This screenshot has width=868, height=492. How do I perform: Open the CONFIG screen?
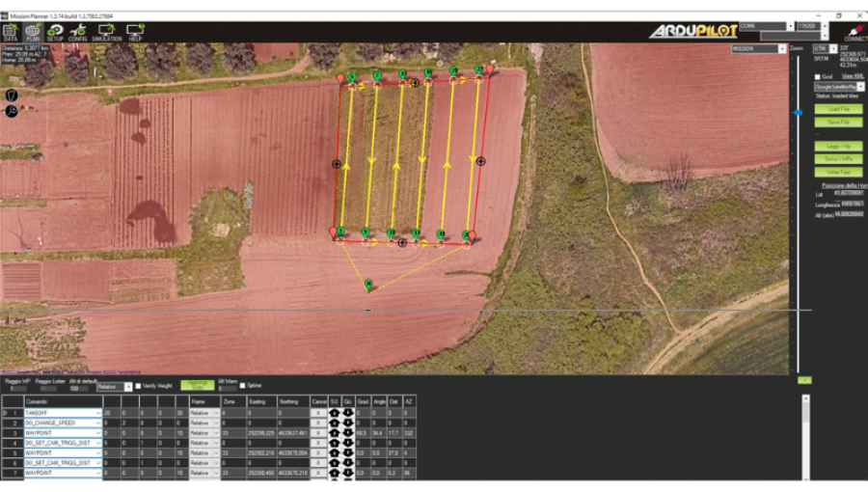77,33
